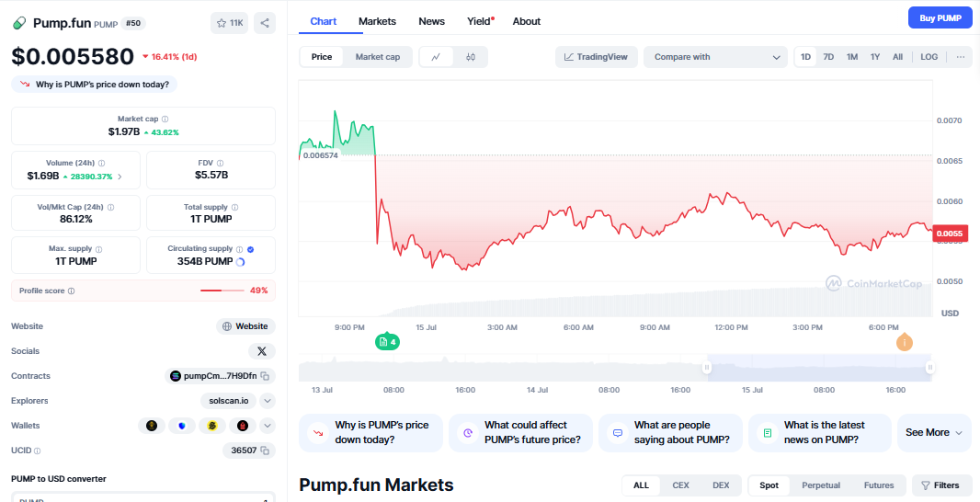Add Pump.fun to watchlist star button
The width and height of the screenshot is (980, 502).
point(230,23)
